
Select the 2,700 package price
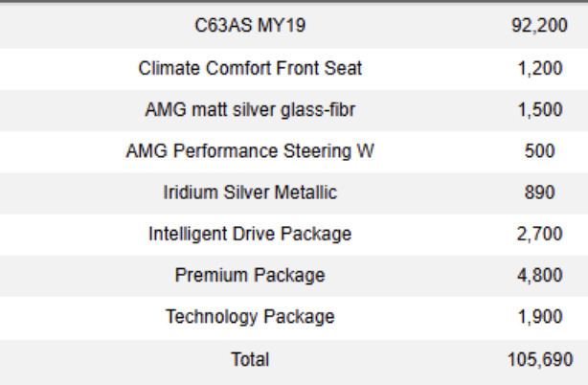pos(539,234)
